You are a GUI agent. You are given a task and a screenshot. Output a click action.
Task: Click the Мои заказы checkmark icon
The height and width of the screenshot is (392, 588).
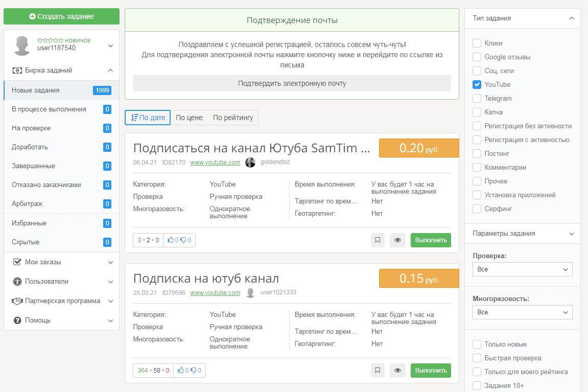pyautogui.click(x=17, y=262)
